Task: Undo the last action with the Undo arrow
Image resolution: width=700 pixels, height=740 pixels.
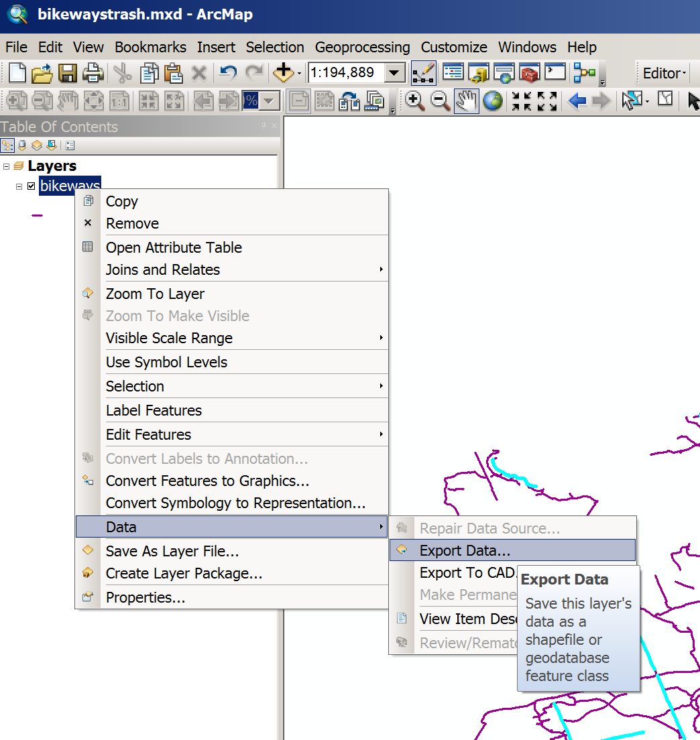Action: pyautogui.click(x=228, y=72)
